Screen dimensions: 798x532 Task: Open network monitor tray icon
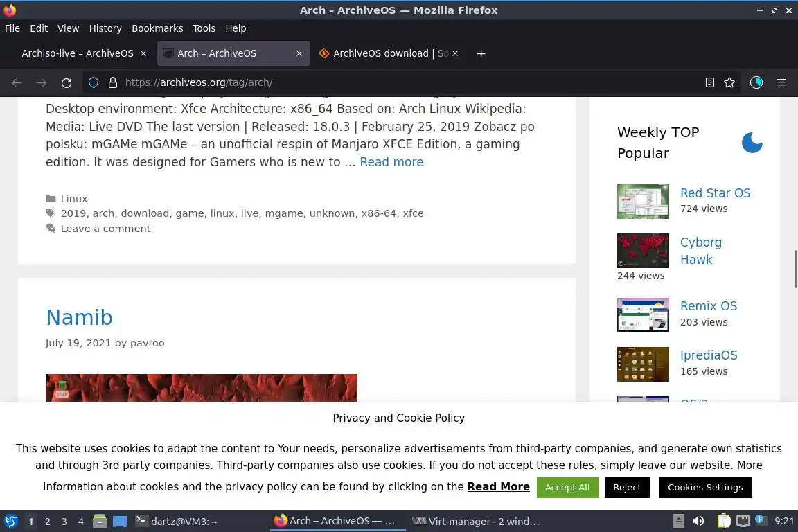743,521
